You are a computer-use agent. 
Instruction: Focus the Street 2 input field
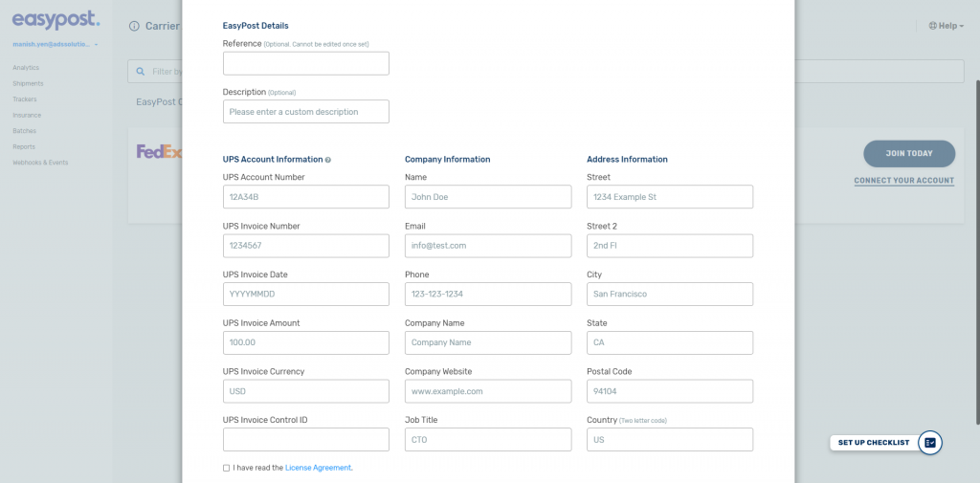[670, 246]
